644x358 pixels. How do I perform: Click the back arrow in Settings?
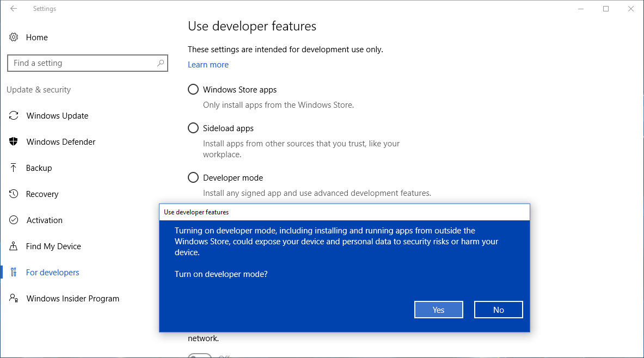[14, 9]
